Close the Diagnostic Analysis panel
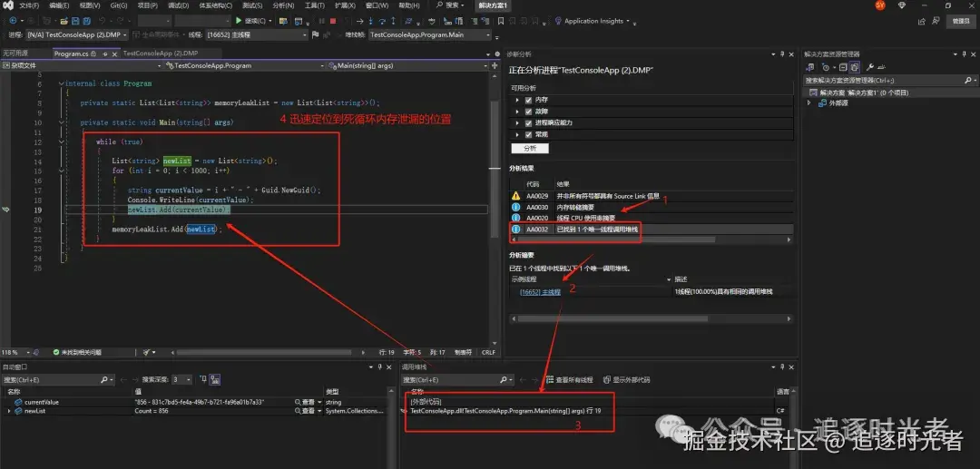This screenshot has width=980, height=469. pos(791,54)
